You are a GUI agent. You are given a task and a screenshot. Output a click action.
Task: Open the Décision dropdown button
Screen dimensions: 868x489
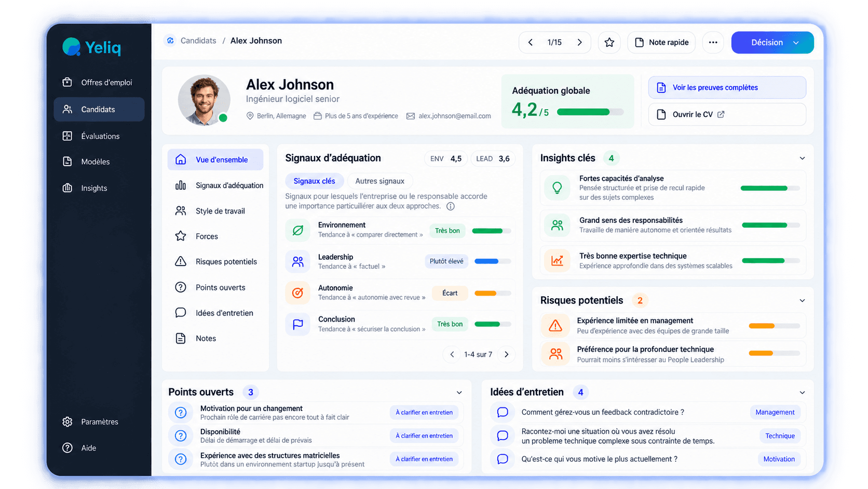coord(772,43)
